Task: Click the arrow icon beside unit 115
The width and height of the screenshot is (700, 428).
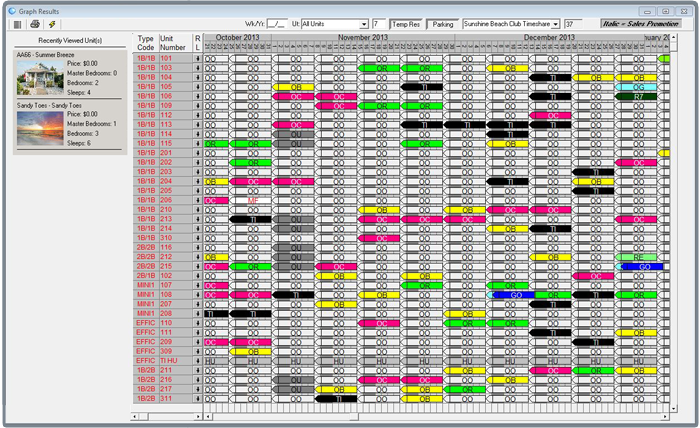Action: [197, 143]
